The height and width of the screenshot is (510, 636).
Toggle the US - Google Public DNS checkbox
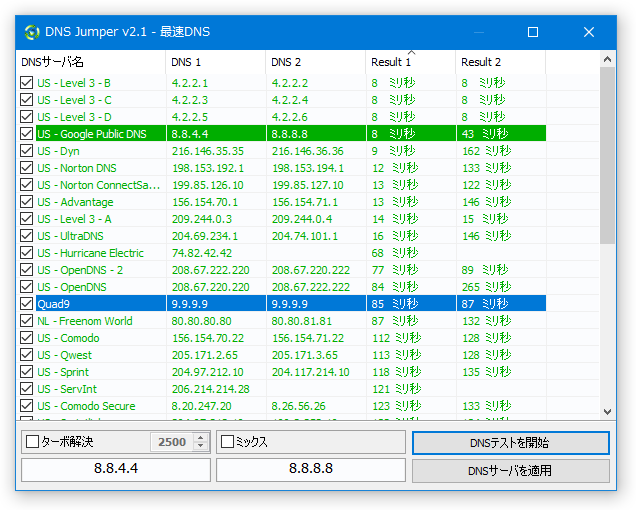26,133
